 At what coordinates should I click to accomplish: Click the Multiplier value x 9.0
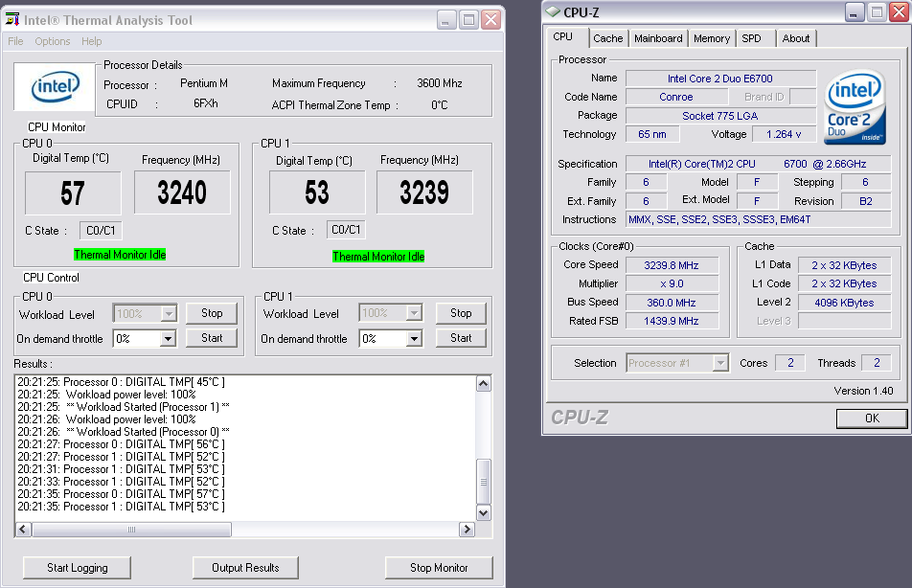coord(672,283)
